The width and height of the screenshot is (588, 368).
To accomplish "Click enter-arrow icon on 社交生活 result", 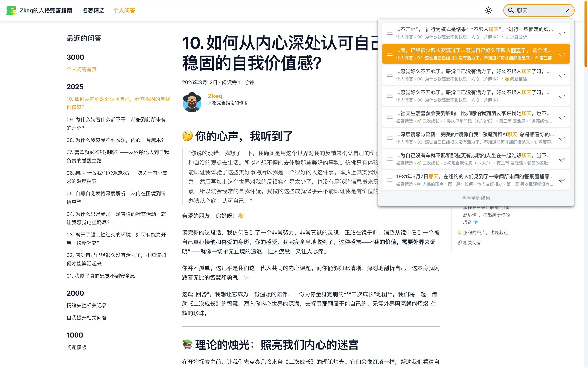I will click(x=562, y=117).
